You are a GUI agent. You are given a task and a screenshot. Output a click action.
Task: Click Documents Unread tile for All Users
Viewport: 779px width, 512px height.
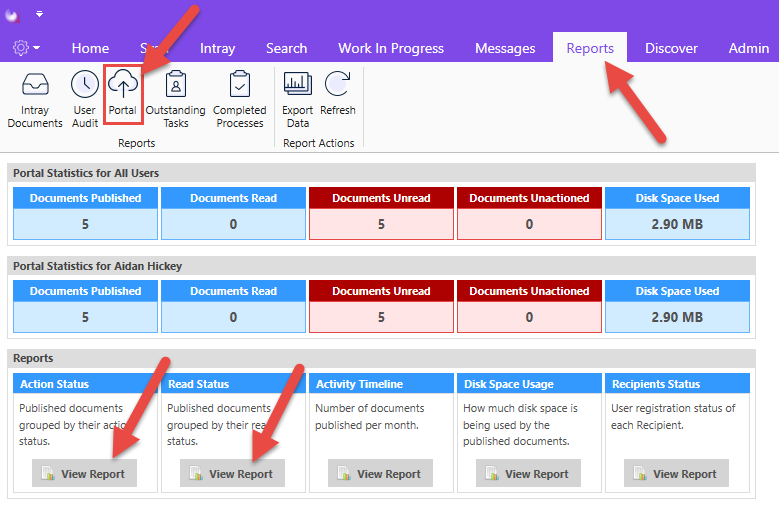(382, 213)
